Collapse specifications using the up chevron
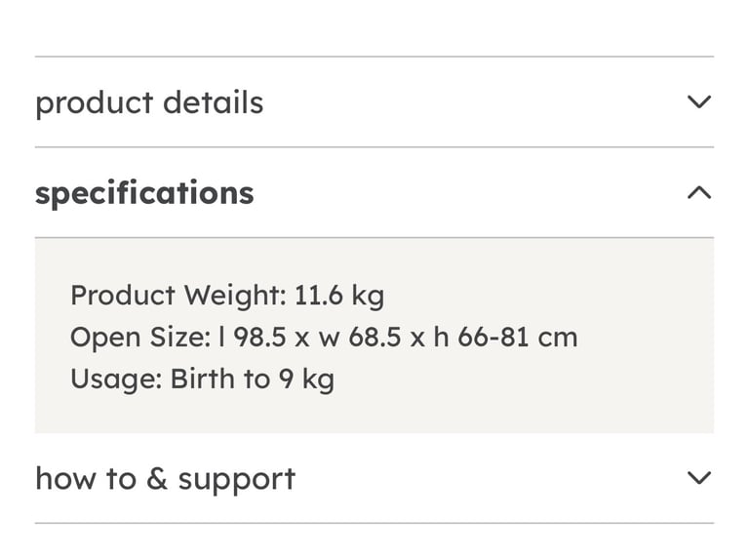The width and height of the screenshot is (749, 560). coord(699,192)
